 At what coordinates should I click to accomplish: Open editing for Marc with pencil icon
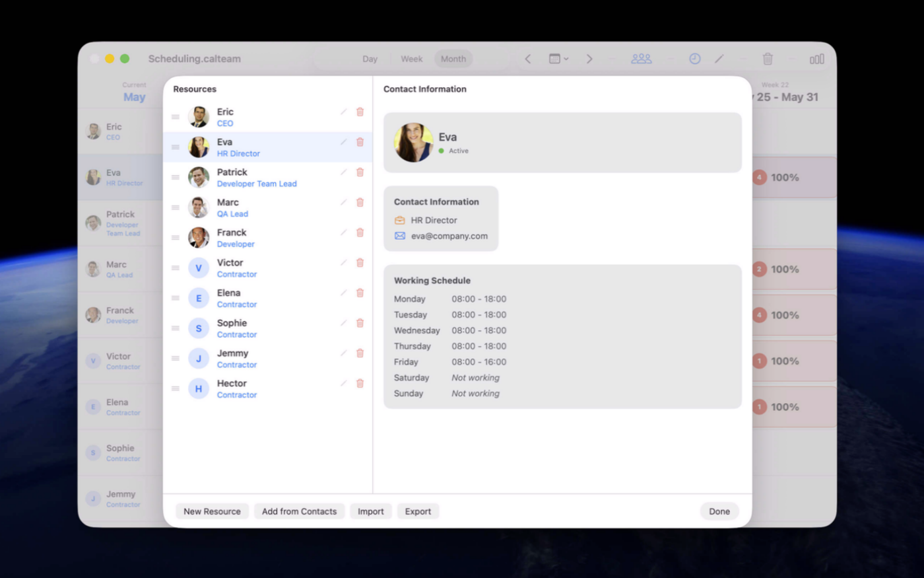[x=343, y=202]
